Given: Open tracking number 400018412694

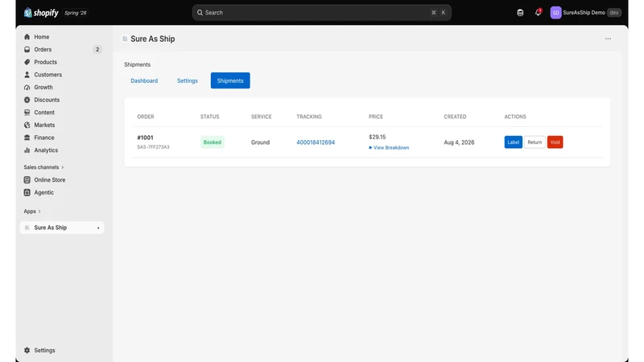Looking at the screenshot, I should (x=316, y=142).
